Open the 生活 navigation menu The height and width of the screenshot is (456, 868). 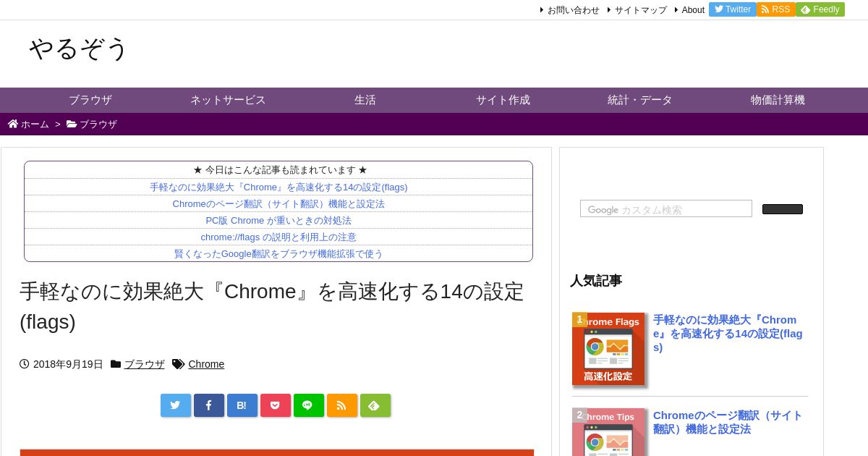pos(365,100)
